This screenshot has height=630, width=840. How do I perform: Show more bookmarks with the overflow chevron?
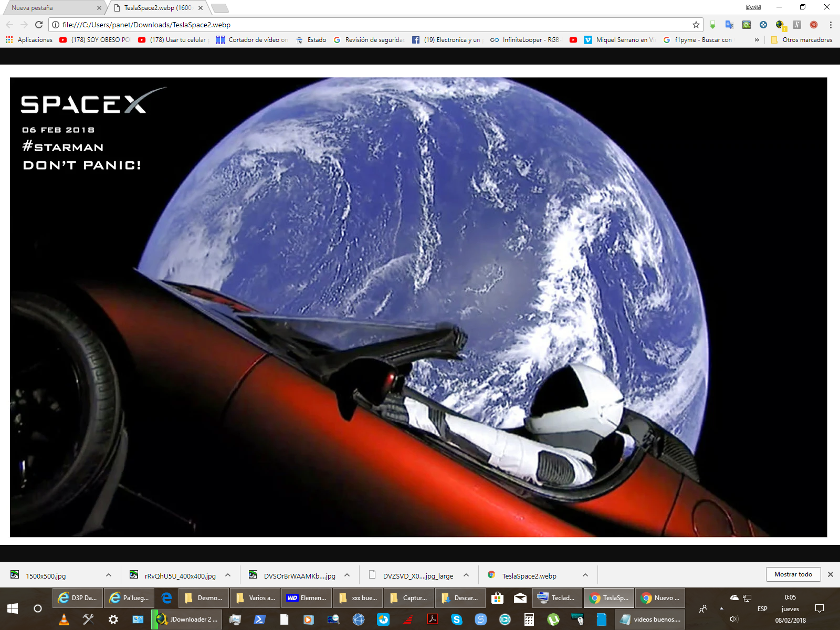[757, 40]
